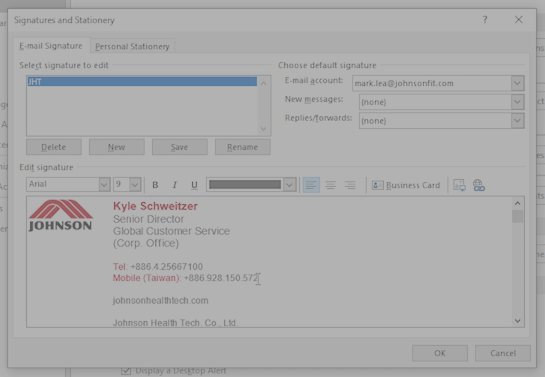Insert a picture into the signature
545x377 pixels.
459,185
